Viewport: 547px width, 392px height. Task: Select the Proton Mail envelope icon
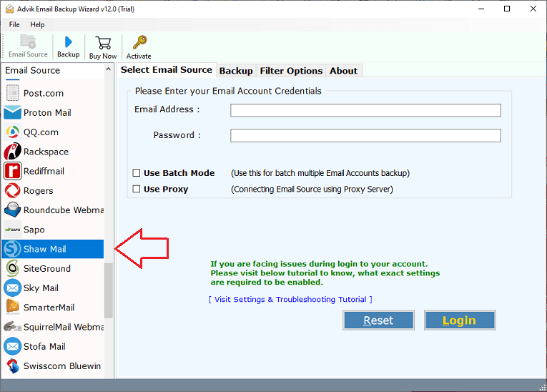click(x=13, y=112)
